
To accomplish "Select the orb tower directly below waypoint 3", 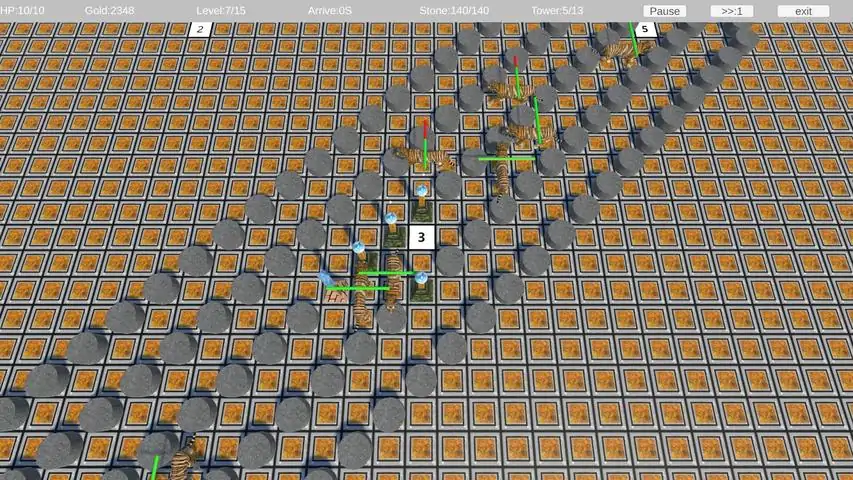I will [422, 287].
